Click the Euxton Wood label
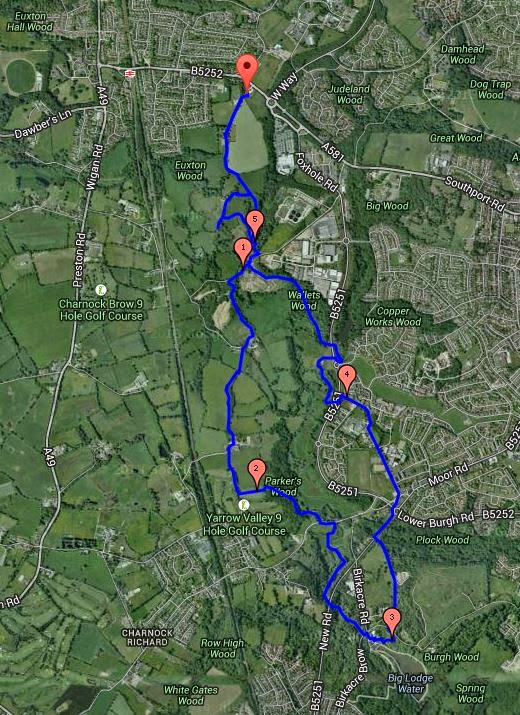This screenshot has width=520, height=715. 191,171
